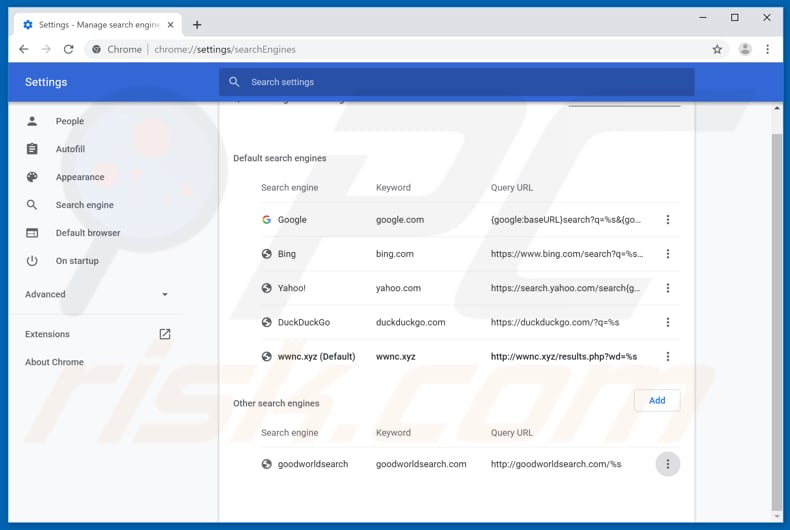The width and height of the screenshot is (790, 530).
Task: Click the vertical scrollbar thumb
Action: coord(777,322)
